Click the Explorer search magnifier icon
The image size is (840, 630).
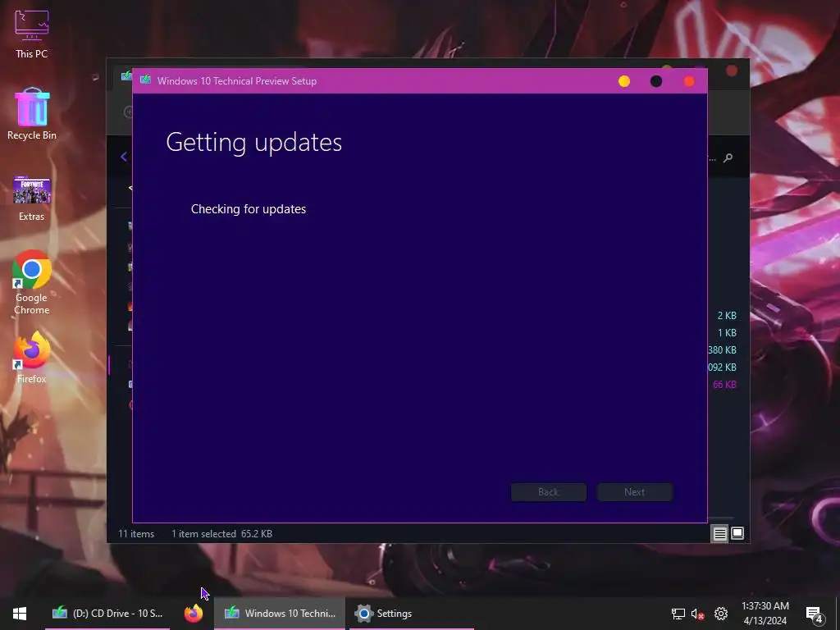click(728, 157)
